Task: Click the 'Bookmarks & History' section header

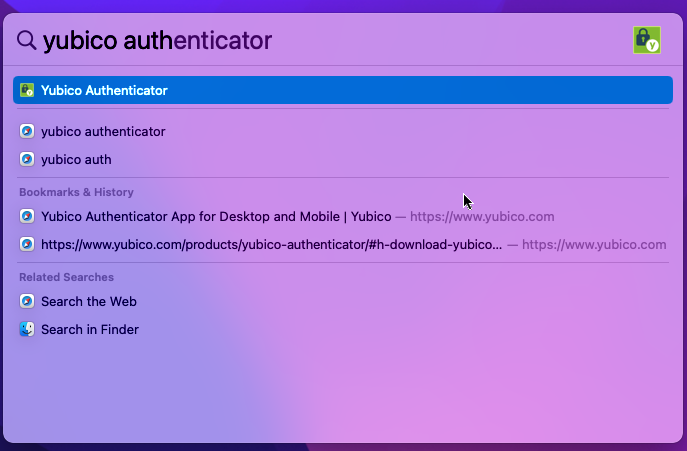Action: (x=76, y=192)
